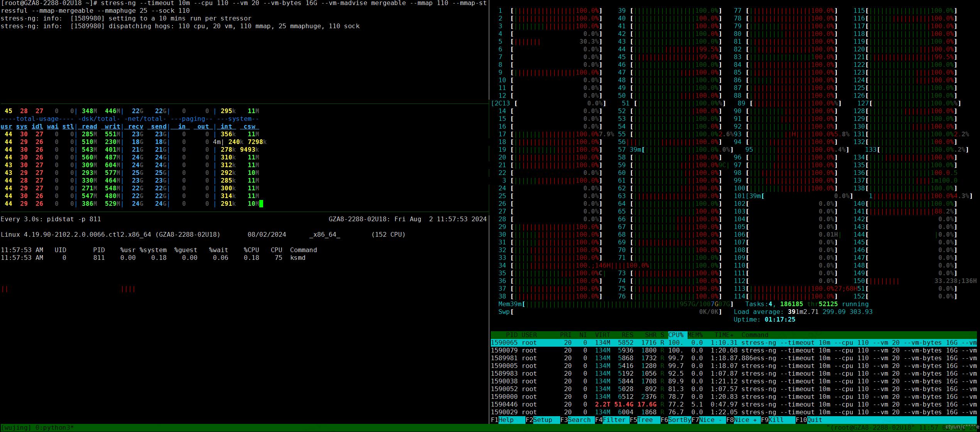Sort by the MEM% column header
The height and width of the screenshot is (432, 980).
point(695,335)
